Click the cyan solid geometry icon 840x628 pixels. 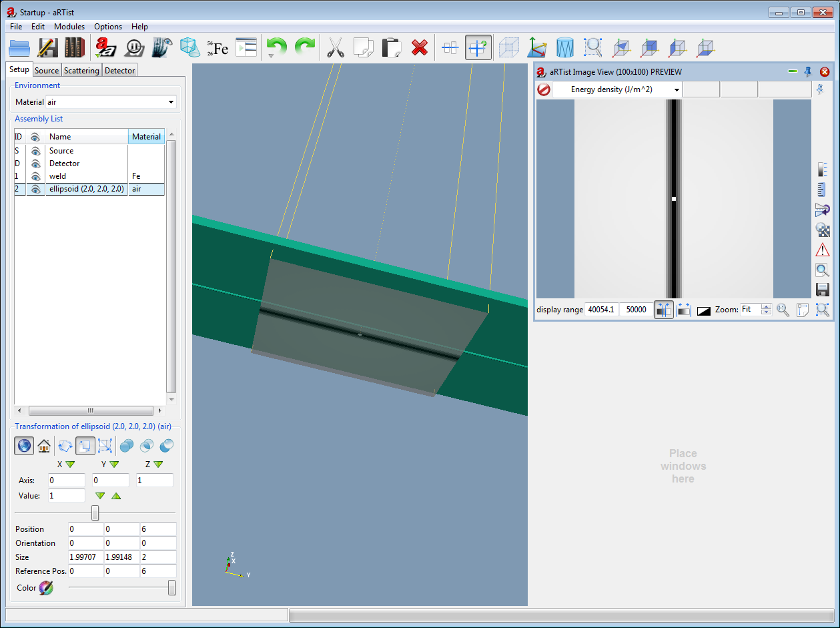(x=190, y=48)
